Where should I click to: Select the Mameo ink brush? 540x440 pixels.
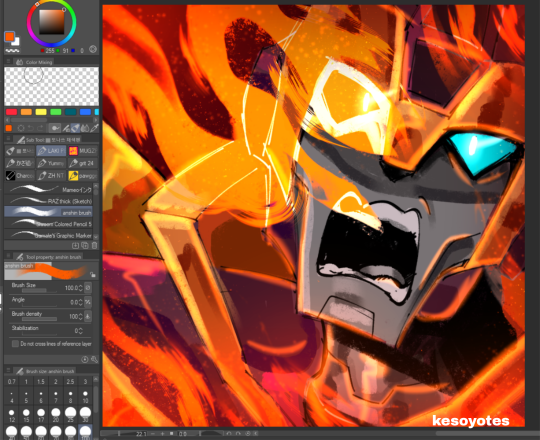click(x=49, y=189)
